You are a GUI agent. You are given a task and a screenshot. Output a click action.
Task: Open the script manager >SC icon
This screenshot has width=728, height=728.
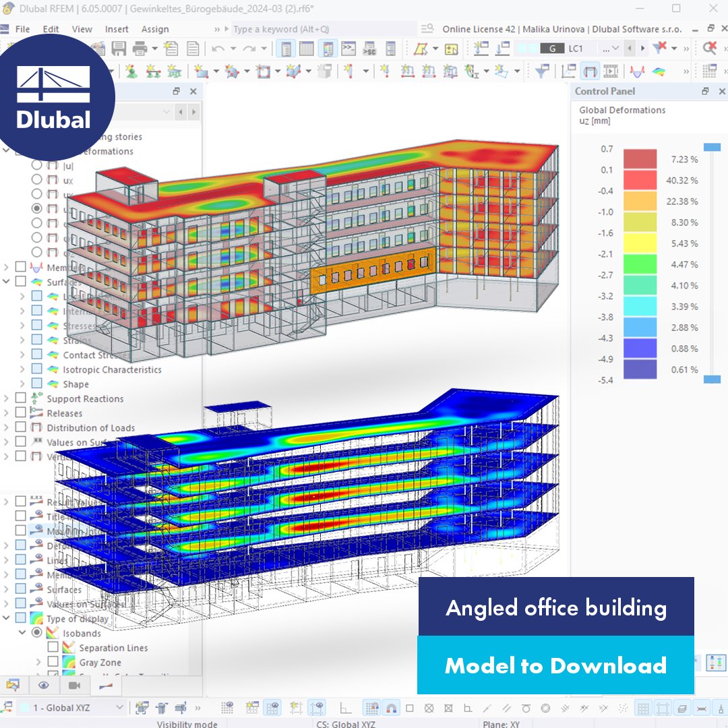coord(369,49)
